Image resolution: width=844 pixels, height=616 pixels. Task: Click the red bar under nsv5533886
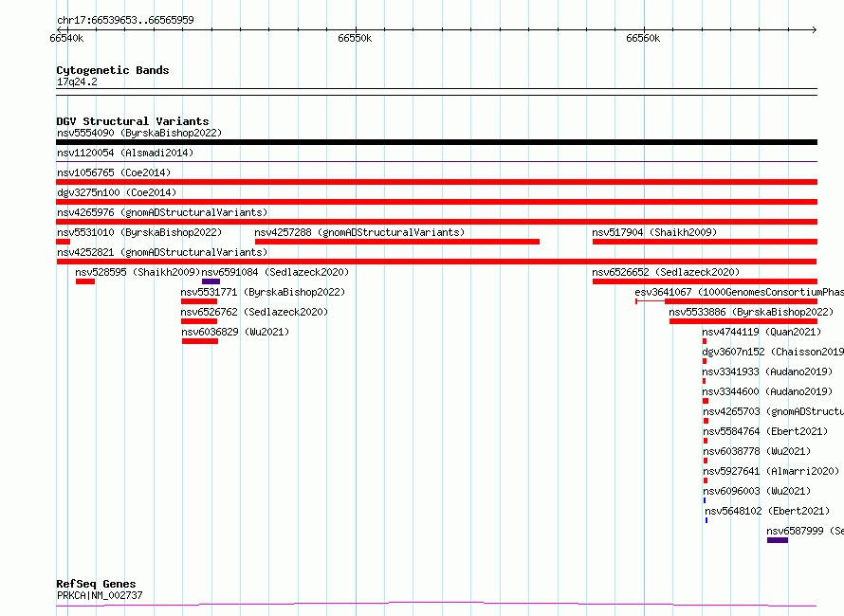(743, 321)
